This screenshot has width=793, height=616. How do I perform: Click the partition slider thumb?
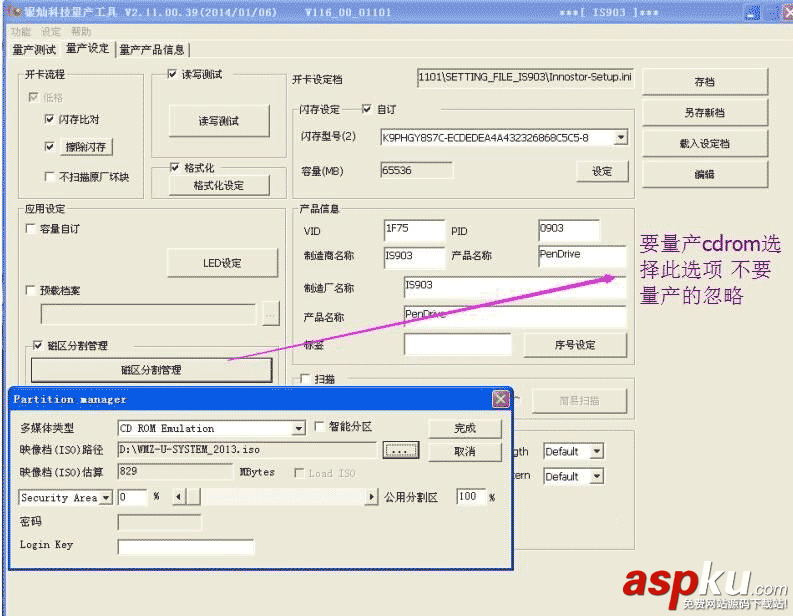[193, 497]
